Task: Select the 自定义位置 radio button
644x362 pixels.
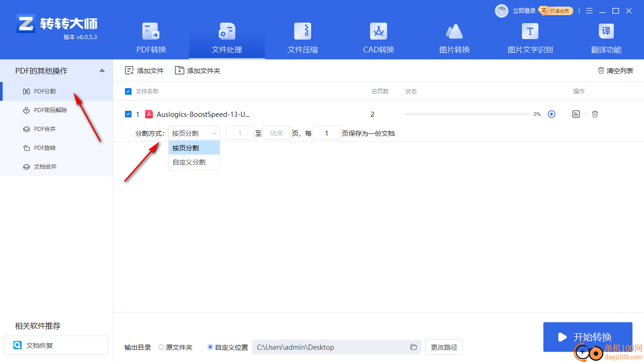Action: pos(210,347)
